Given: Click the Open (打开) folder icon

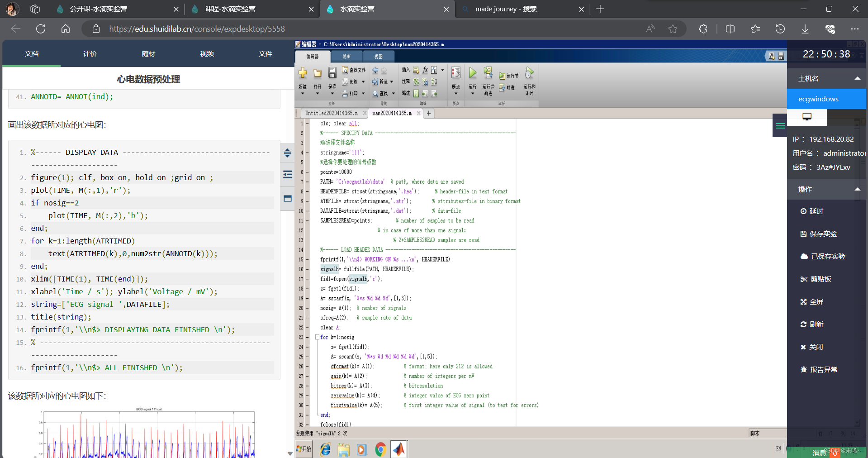Looking at the screenshot, I should 318,73.
